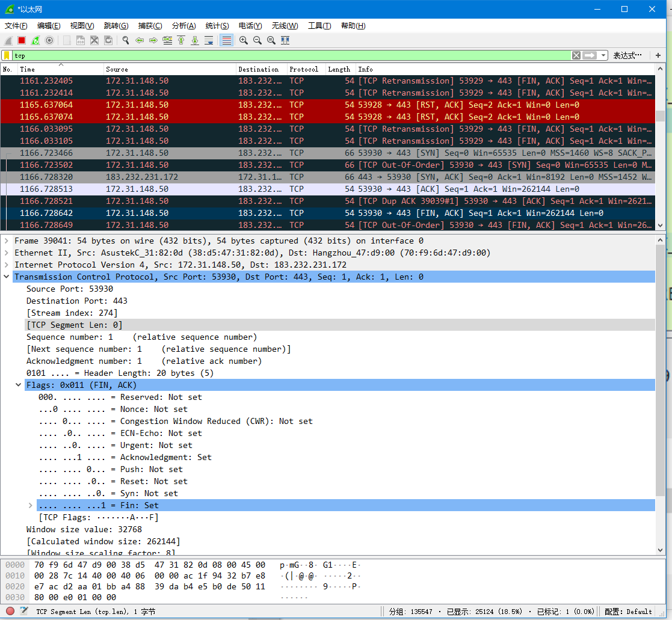Open find packet magnifier tool

126,40
